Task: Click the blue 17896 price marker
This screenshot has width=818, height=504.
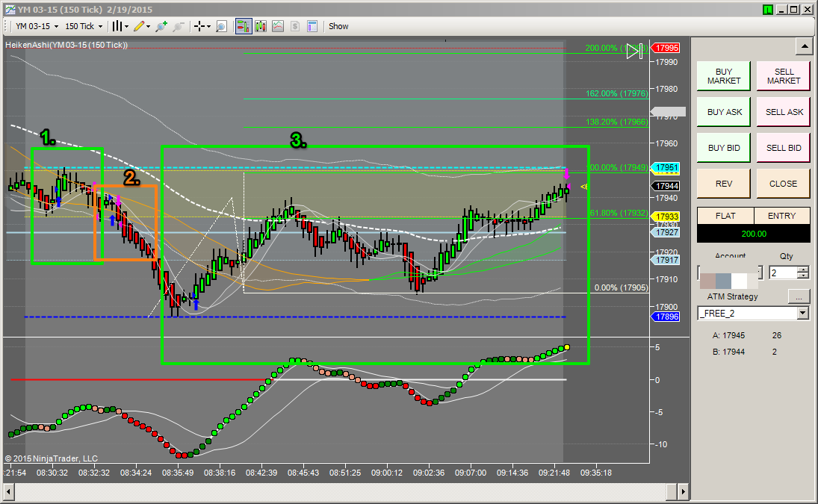Action: (x=666, y=317)
